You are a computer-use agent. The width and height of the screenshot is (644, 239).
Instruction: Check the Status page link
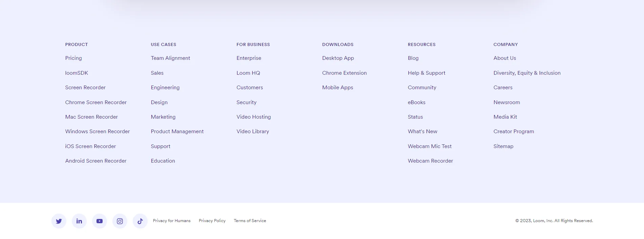(415, 117)
